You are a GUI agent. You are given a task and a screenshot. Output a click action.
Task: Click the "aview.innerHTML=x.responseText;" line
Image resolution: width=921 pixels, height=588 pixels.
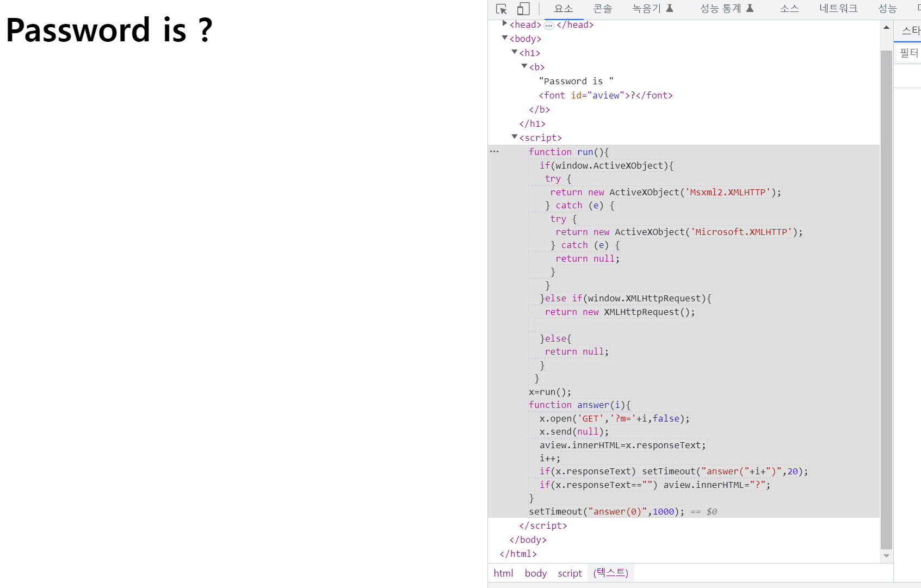pos(622,445)
